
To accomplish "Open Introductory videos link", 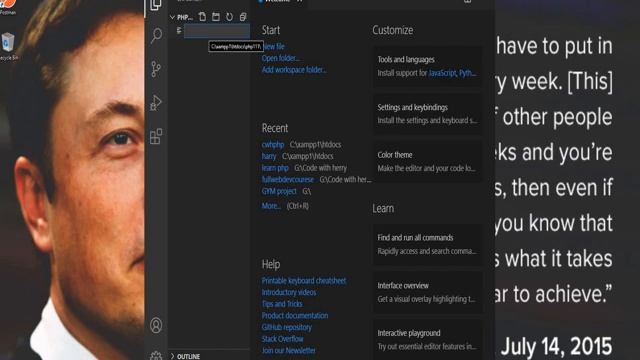I will tap(289, 292).
